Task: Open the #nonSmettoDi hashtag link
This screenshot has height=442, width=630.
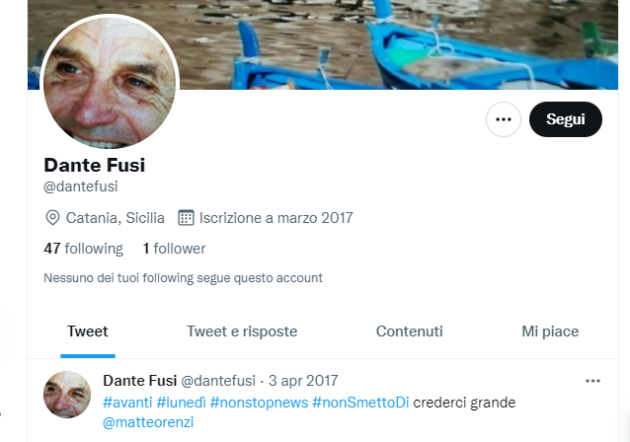Action: click(x=360, y=403)
